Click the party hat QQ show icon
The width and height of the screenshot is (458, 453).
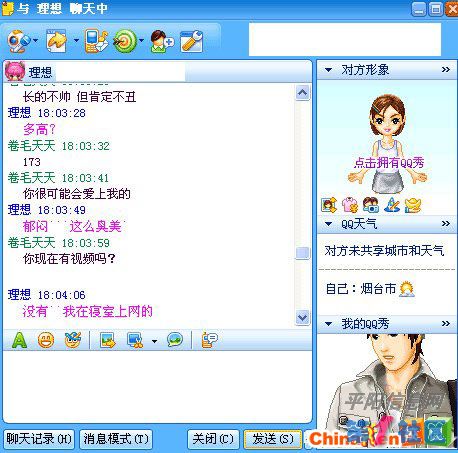(392, 205)
